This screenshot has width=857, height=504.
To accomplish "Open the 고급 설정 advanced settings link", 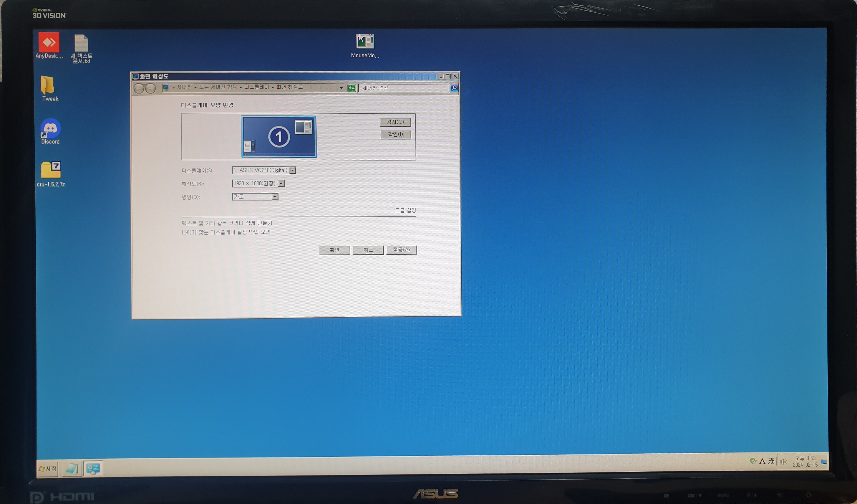I will click(405, 210).
